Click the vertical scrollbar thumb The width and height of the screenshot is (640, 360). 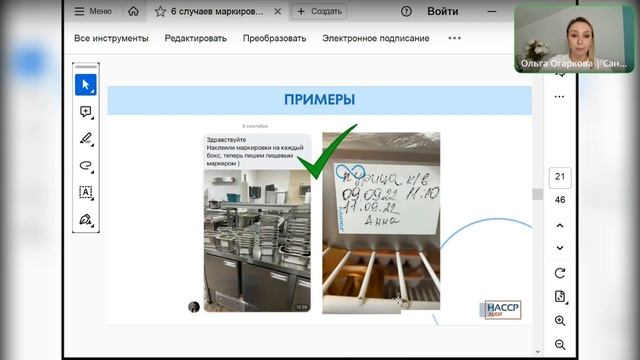click(x=538, y=194)
